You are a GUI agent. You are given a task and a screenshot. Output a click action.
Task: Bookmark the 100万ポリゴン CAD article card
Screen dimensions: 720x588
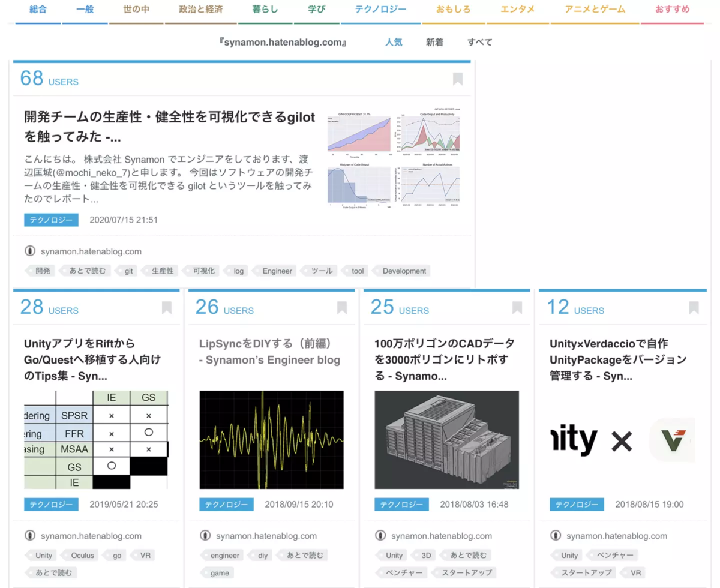pyautogui.click(x=517, y=308)
